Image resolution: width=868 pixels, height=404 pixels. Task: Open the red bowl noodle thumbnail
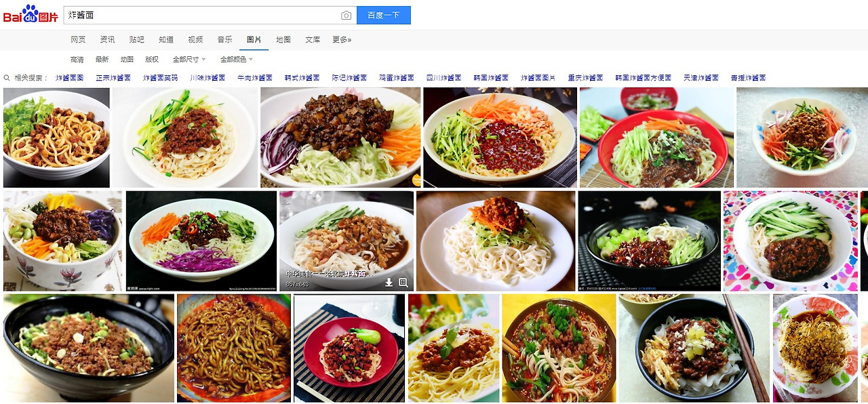click(x=657, y=138)
